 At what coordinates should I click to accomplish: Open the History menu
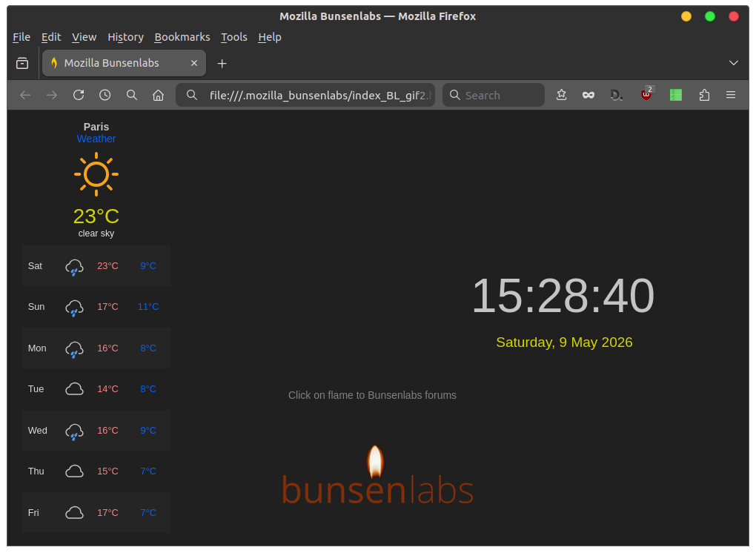point(125,37)
